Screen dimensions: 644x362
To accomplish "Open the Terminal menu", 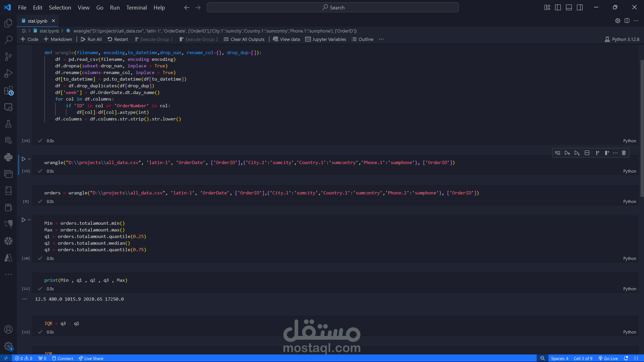I will [x=137, y=8].
